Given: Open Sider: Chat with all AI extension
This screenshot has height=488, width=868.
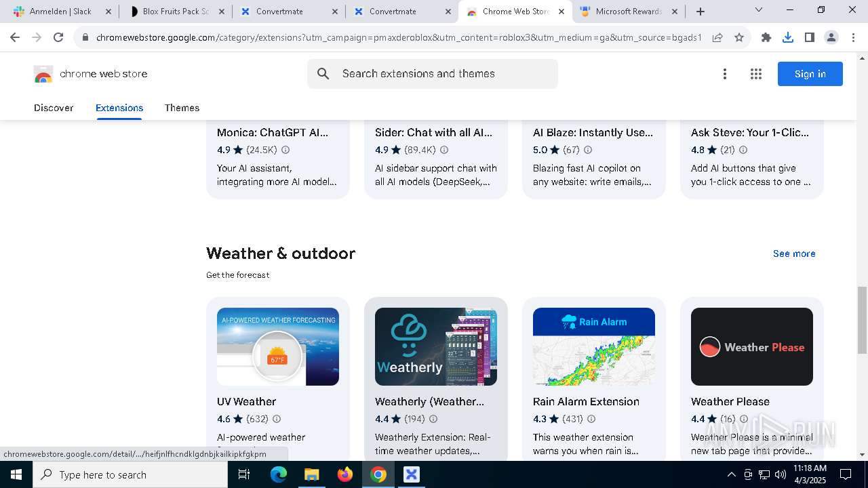Looking at the screenshot, I should (434, 132).
